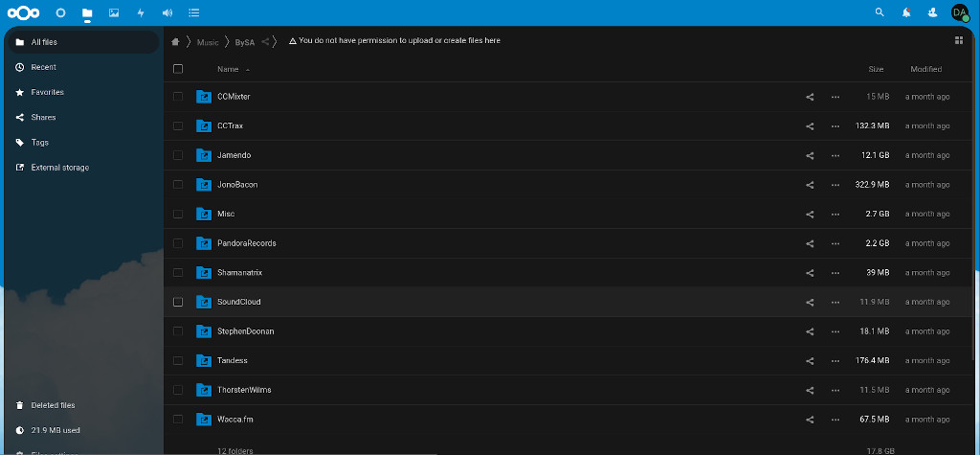This screenshot has height=455, width=980.
Task: Click share icon for Jamendo folder
Action: pyautogui.click(x=810, y=155)
